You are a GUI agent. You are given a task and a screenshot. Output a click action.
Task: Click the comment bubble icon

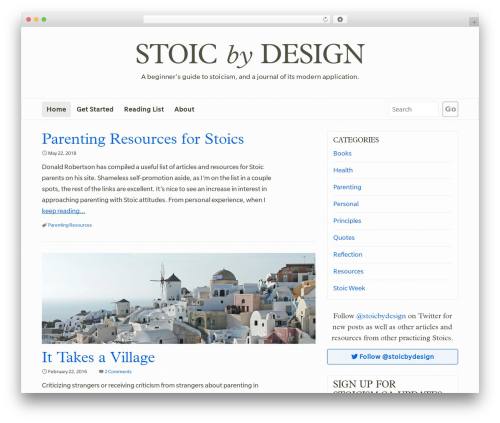pyautogui.click(x=101, y=371)
